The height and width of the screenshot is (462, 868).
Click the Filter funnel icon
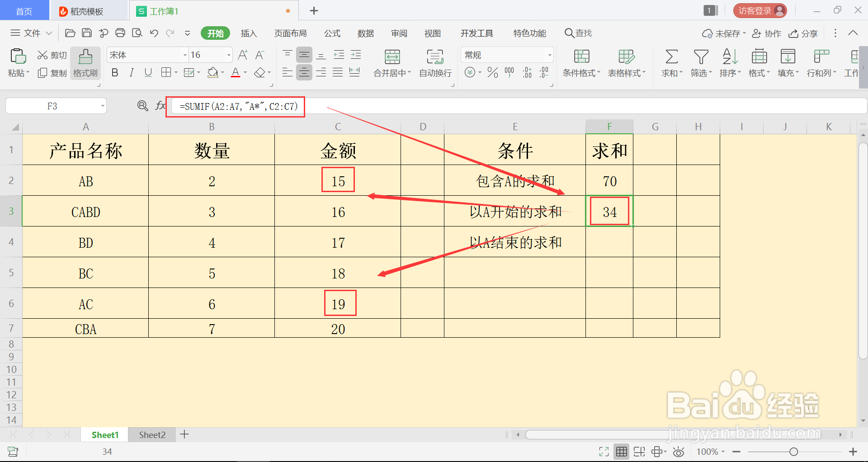[701, 57]
